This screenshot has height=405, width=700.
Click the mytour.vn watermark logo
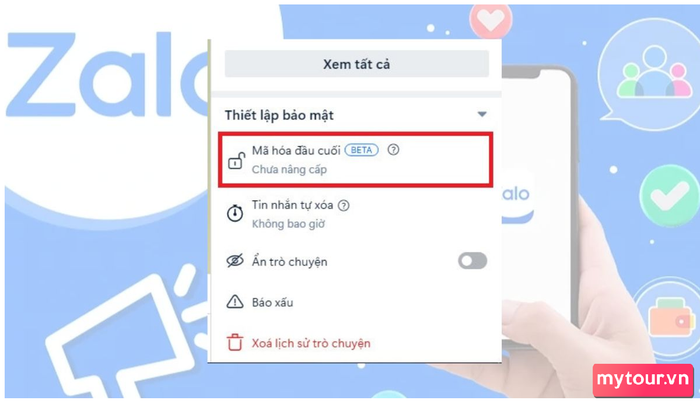pyautogui.click(x=643, y=380)
